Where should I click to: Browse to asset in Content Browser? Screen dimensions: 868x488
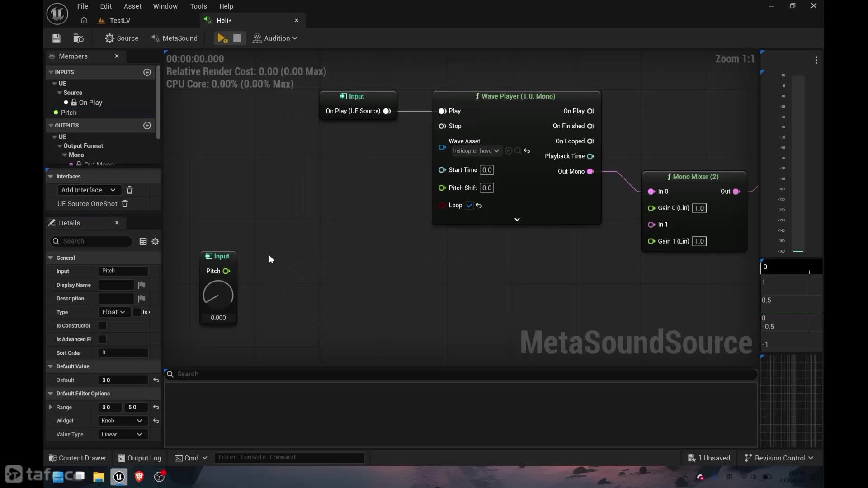(x=78, y=38)
